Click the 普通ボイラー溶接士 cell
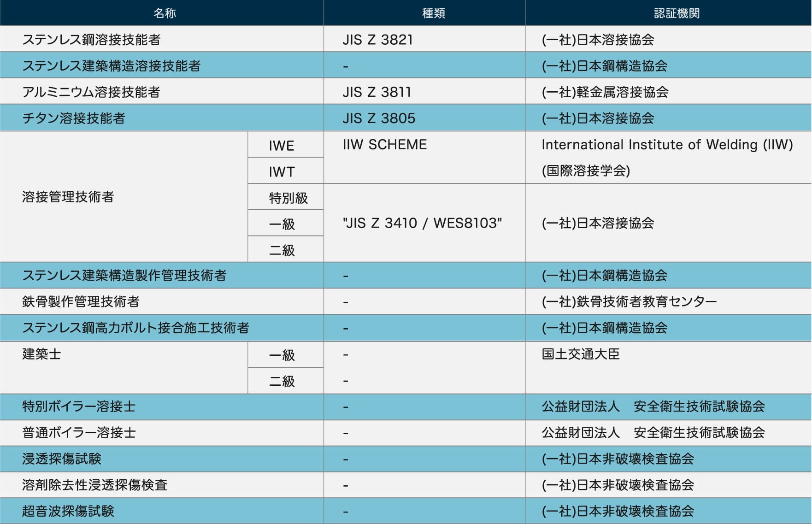 coord(162,433)
